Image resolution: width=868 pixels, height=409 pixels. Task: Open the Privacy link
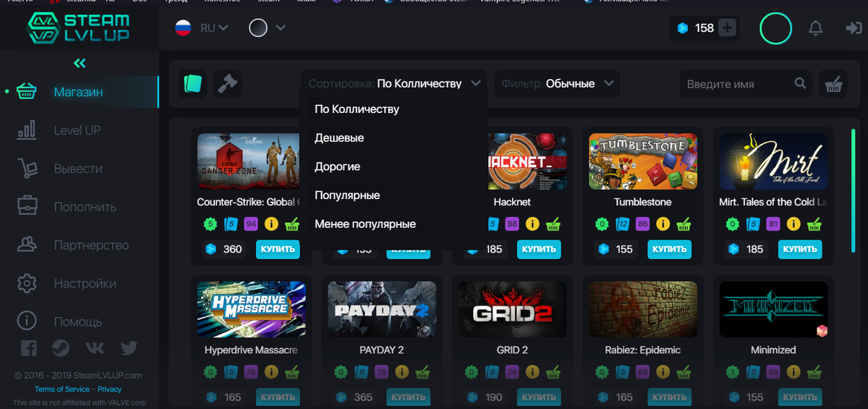click(110, 389)
